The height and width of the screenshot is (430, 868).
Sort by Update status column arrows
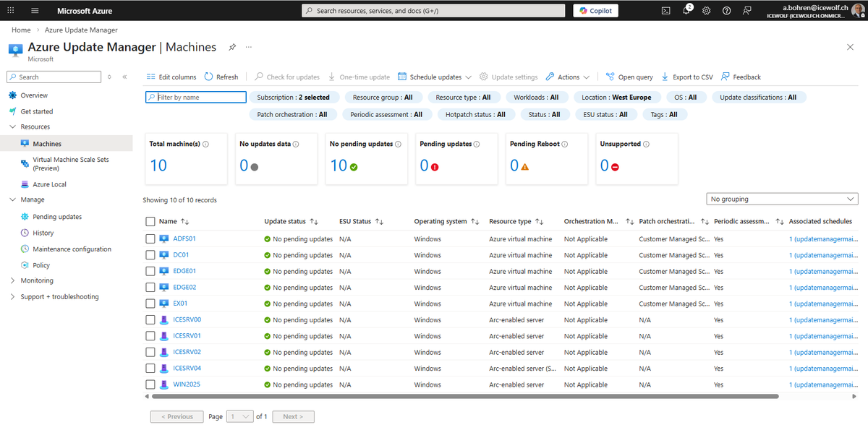tap(313, 222)
